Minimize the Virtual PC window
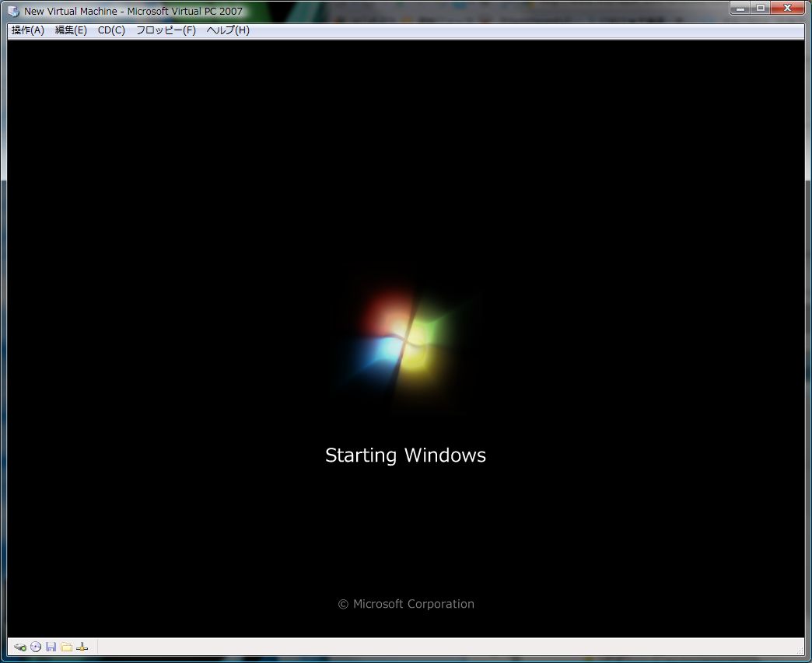Screen dimensions: 812x663 pos(740,9)
